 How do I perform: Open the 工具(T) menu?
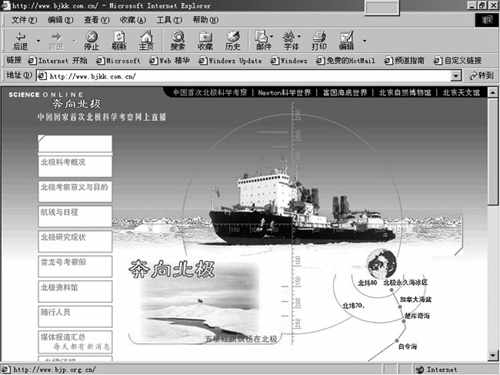169,20
